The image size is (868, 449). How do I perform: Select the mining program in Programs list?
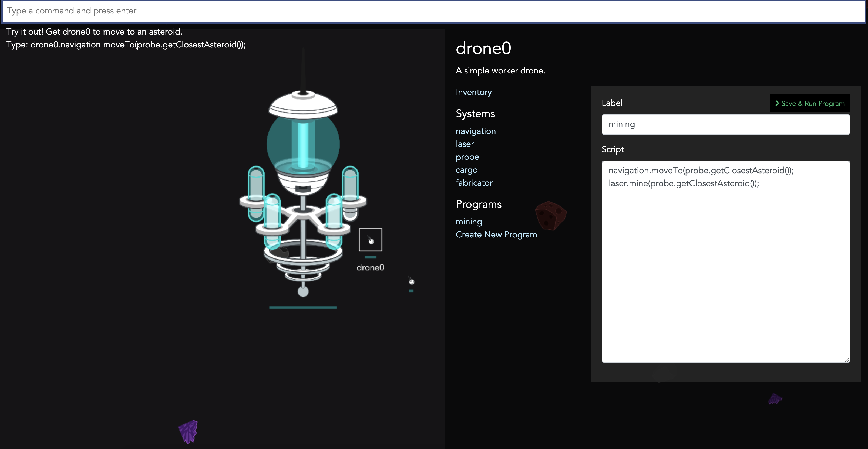point(469,222)
